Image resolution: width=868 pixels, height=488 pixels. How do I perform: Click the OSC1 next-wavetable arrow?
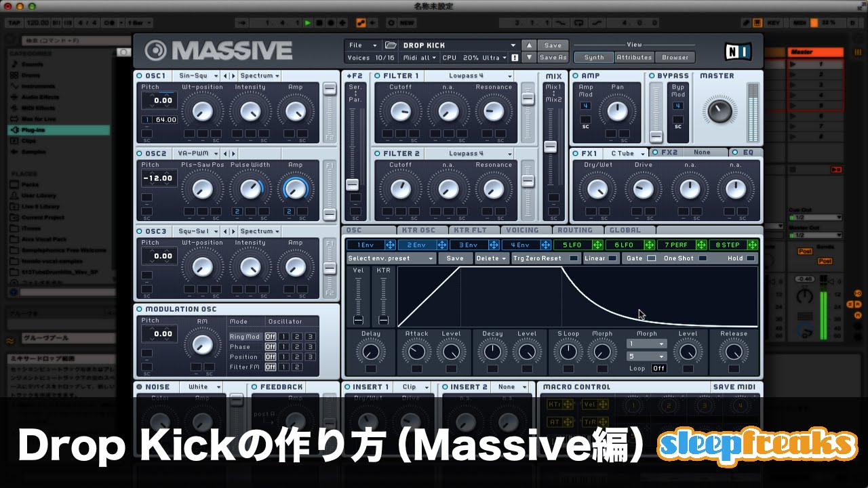pyautogui.click(x=233, y=76)
